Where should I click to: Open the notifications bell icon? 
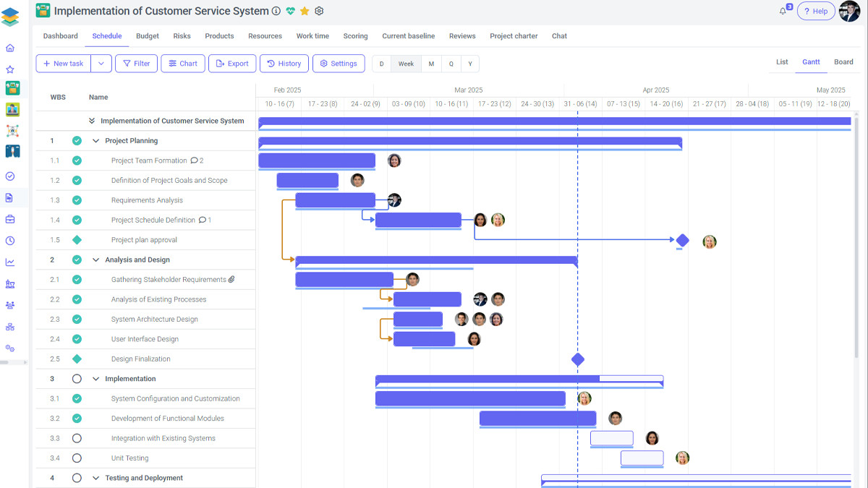click(x=783, y=11)
